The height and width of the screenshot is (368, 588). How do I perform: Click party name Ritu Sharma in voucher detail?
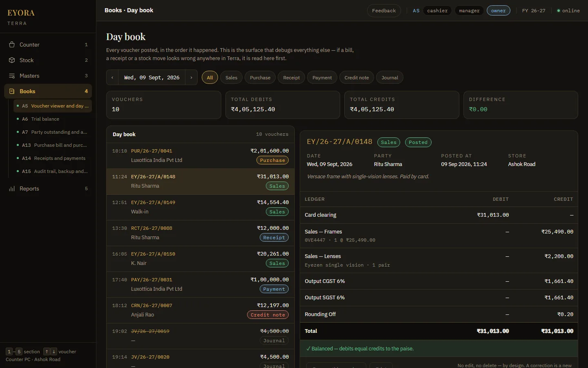388,164
